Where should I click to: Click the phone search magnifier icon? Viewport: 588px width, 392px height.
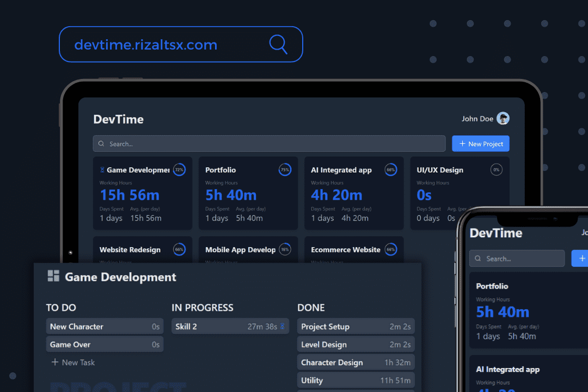478,259
